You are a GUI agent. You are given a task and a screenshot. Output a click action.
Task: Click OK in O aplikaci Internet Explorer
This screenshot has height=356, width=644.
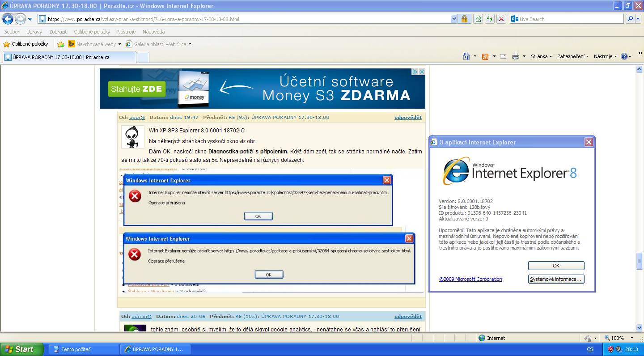click(556, 266)
